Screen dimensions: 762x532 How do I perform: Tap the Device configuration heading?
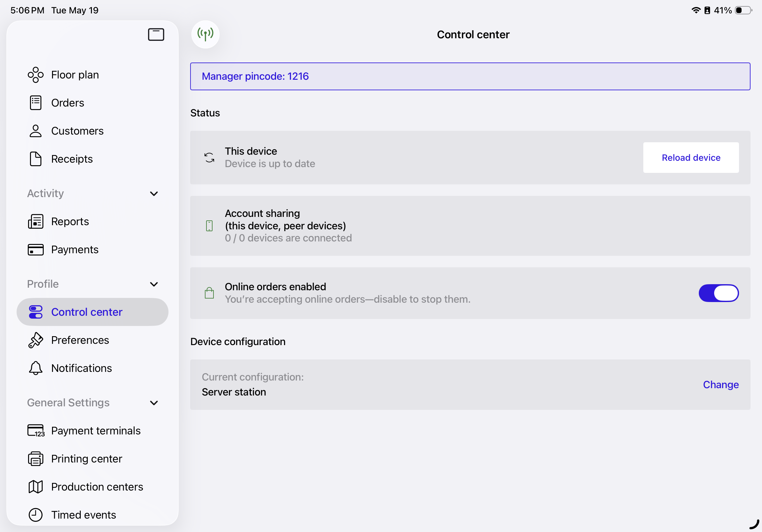(x=238, y=342)
